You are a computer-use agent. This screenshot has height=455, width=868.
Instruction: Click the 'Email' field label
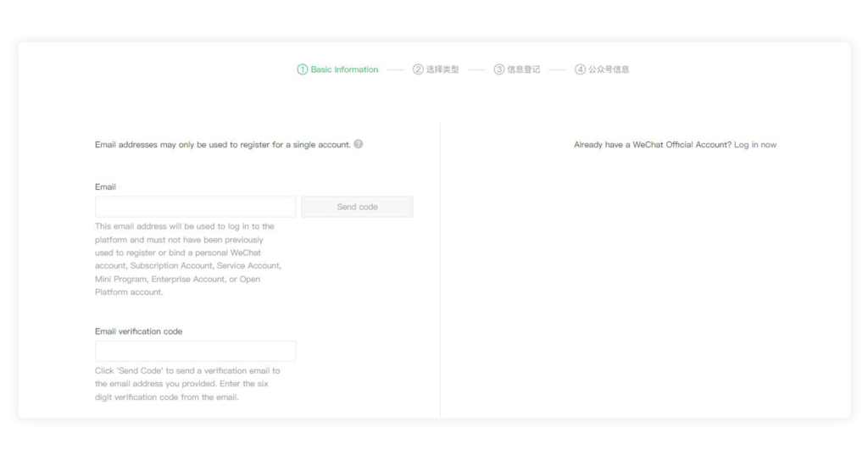pos(105,186)
